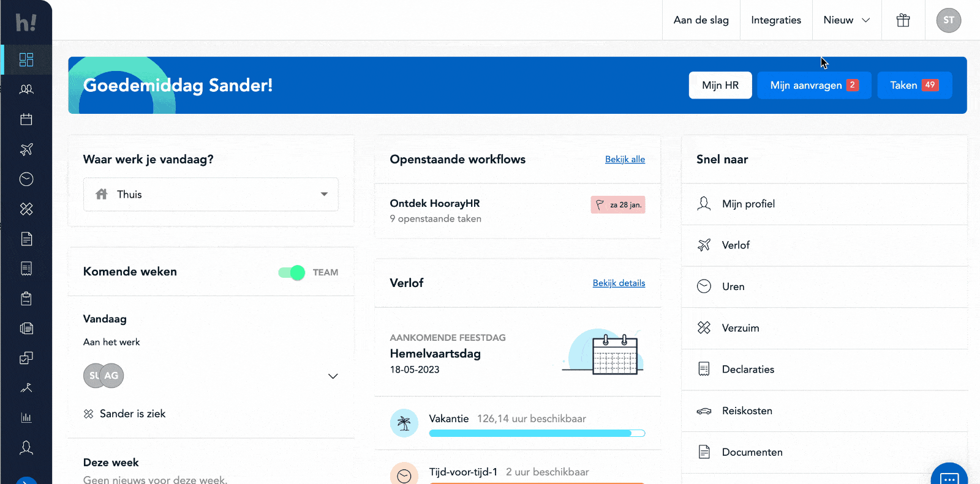Viewport: 980px width, 484px height.
Task: Open the checklist tasks icon in sidebar
Action: (x=26, y=358)
